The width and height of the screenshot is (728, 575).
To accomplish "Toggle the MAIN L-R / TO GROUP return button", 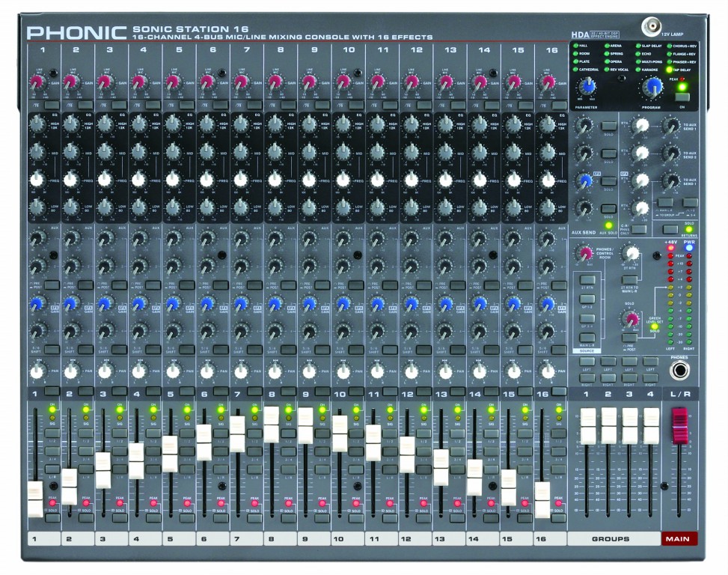I will [x=665, y=202].
